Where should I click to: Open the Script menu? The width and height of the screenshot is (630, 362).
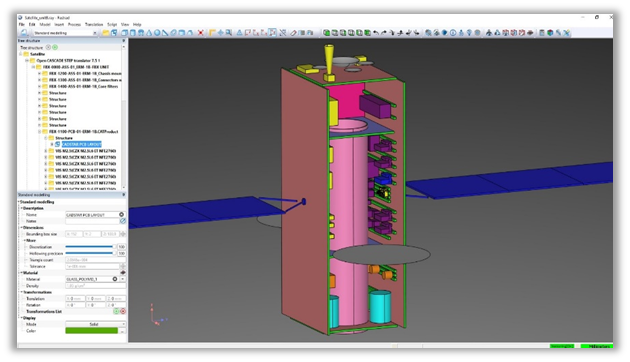[112, 25]
